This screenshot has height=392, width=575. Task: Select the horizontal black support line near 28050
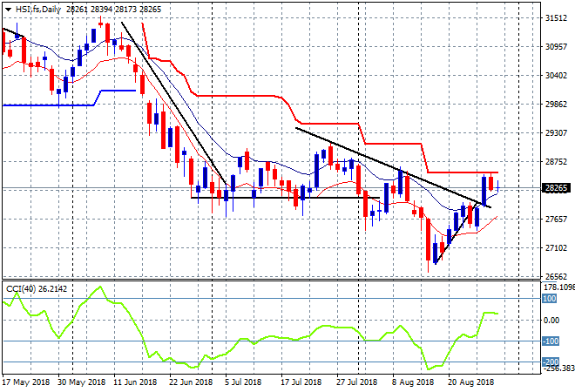[x=285, y=198]
